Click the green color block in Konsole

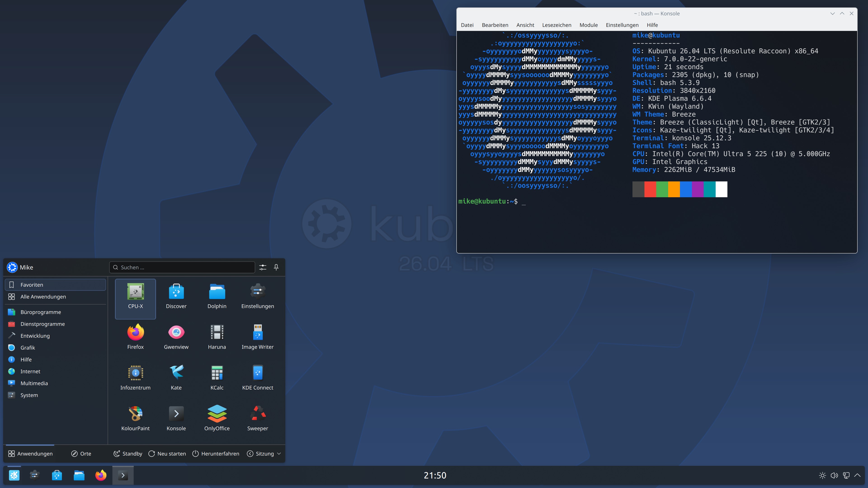click(x=662, y=189)
